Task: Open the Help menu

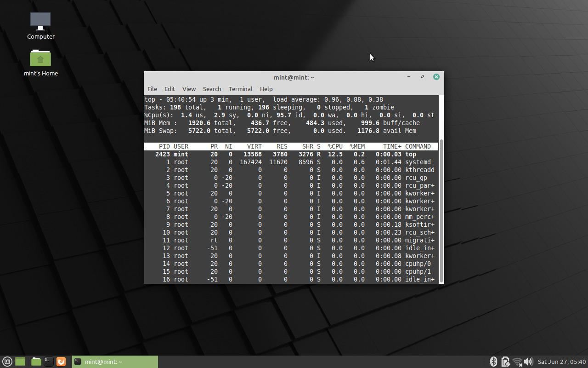Action: coord(266,89)
